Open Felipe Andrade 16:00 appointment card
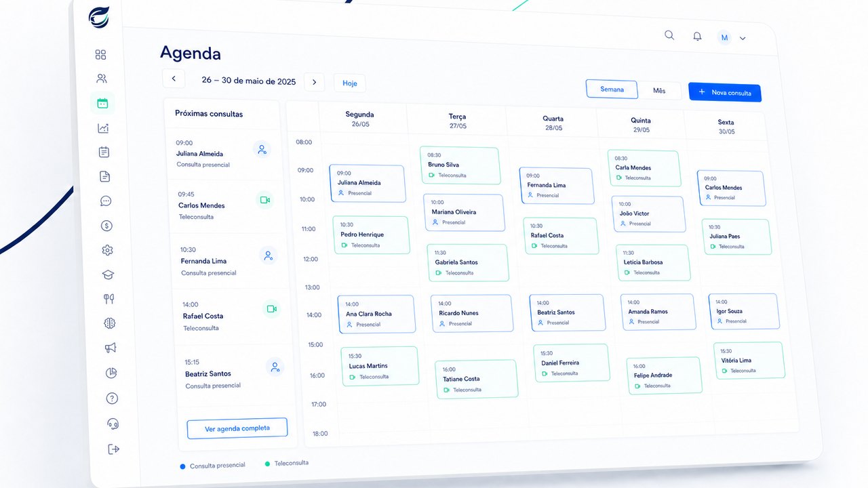This screenshot has height=488, width=868. click(664, 375)
